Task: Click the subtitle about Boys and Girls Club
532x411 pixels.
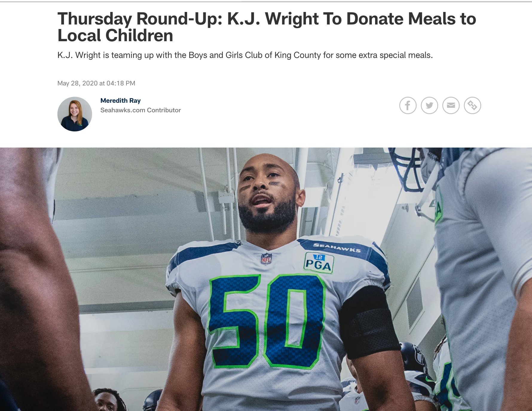Action: 245,55
